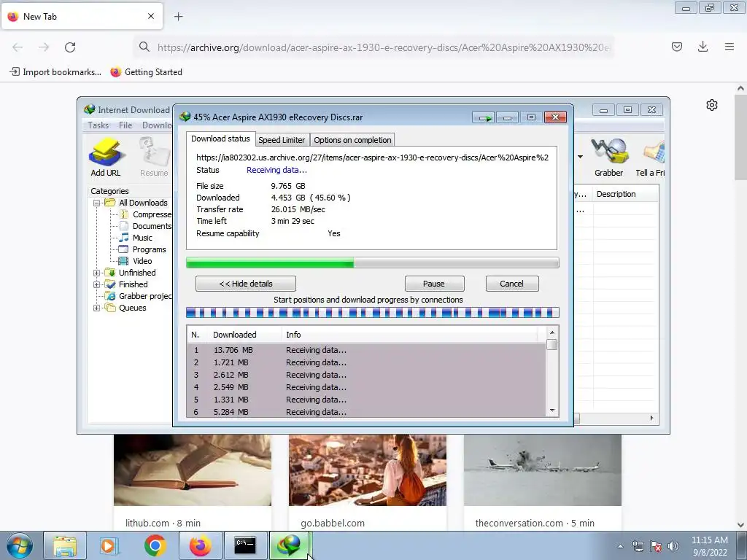Show hidden tray icons arrow
This screenshot has width=747, height=560.
point(620,546)
